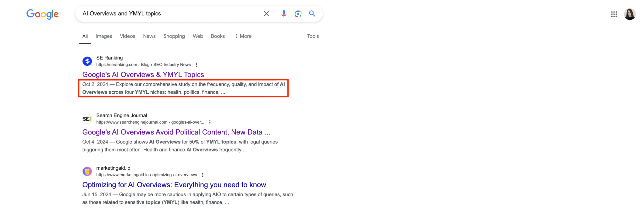The width and height of the screenshot is (644, 209).
Task: Open Google Lens image search icon
Action: [298, 14]
